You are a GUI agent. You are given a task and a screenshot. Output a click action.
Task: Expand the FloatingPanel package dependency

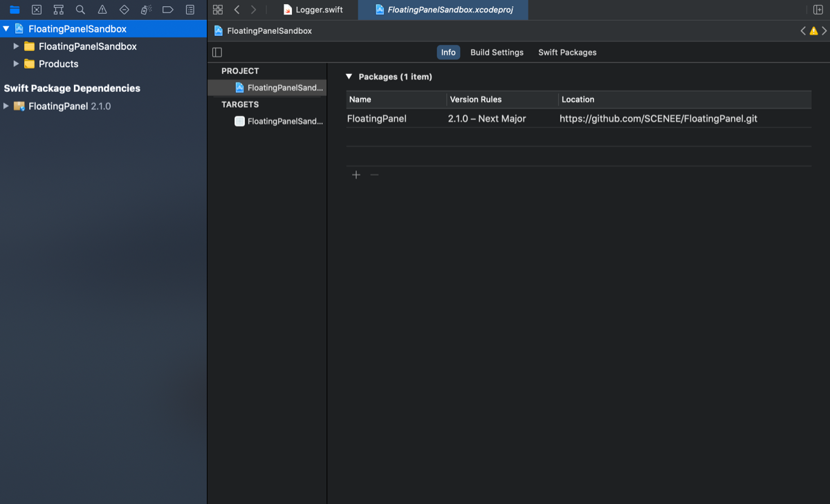(6, 106)
